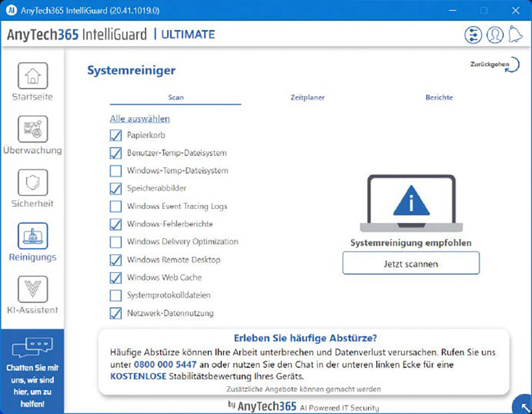Image resolution: width=532 pixels, height=414 pixels.
Task: Click the laptop warning illustration
Action: (x=411, y=204)
